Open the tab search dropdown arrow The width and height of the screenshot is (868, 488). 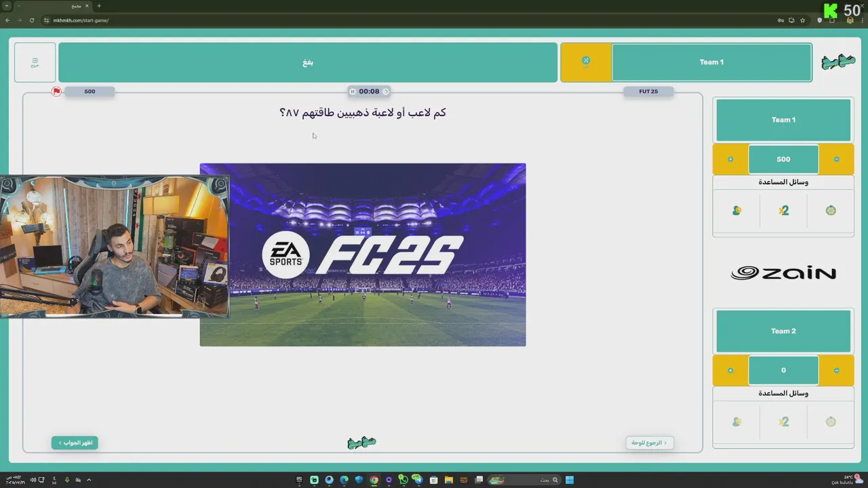(6, 5)
